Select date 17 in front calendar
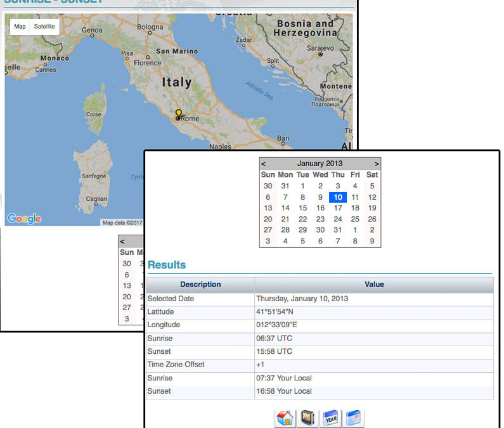The image size is (504, 428). click(x=338, y=208)
